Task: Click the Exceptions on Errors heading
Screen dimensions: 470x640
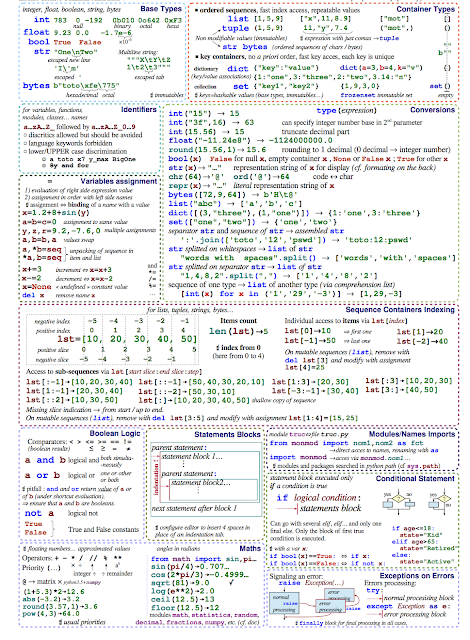Action: tap(417, 576)
